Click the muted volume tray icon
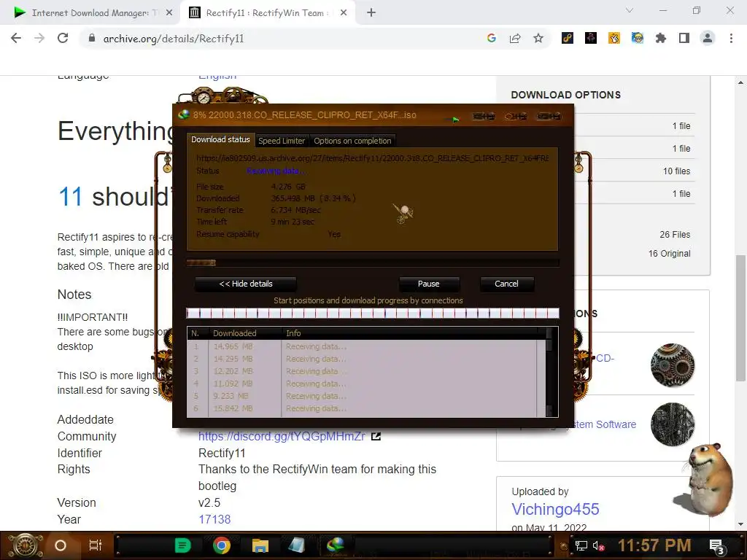The image size is (747, 560). pos(599,545)
